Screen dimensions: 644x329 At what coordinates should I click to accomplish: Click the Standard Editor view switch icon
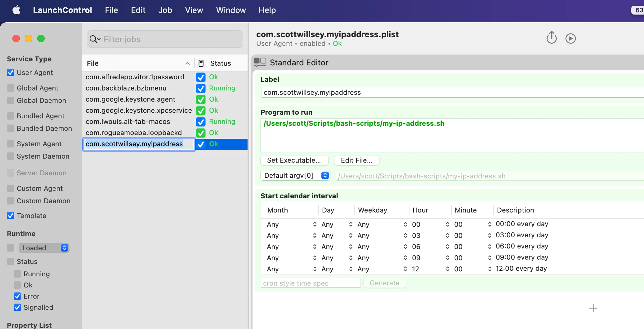point(260,62)
